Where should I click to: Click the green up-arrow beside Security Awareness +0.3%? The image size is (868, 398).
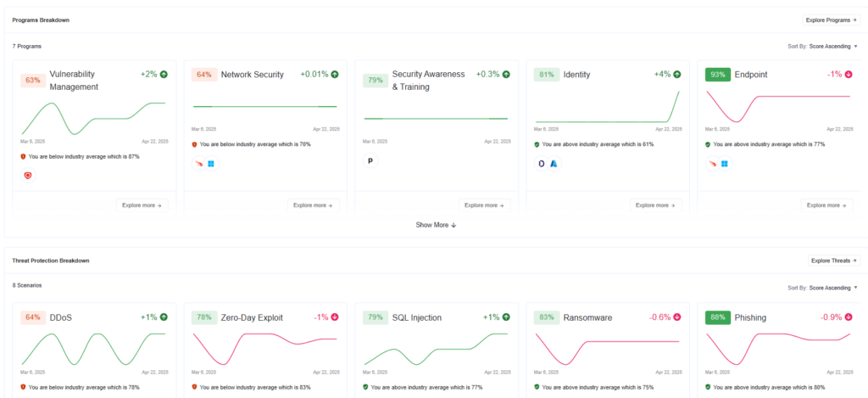(506, 75)
